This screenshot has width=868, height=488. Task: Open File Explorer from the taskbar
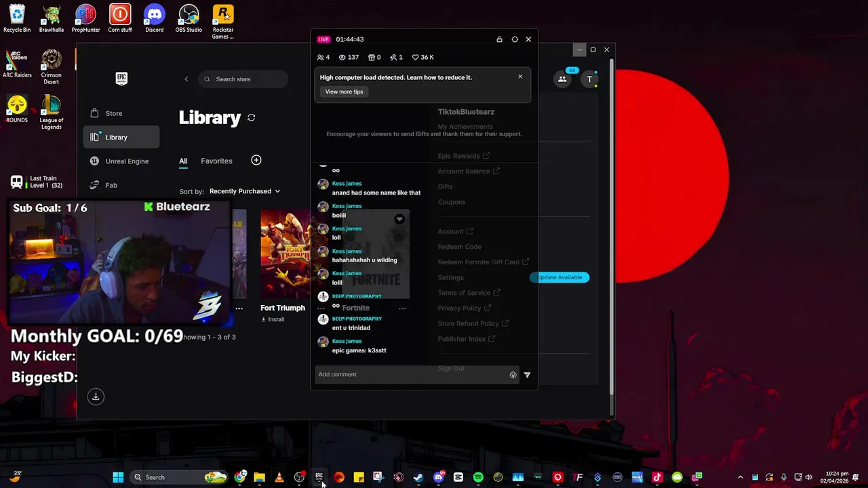[x=259, y=477]
